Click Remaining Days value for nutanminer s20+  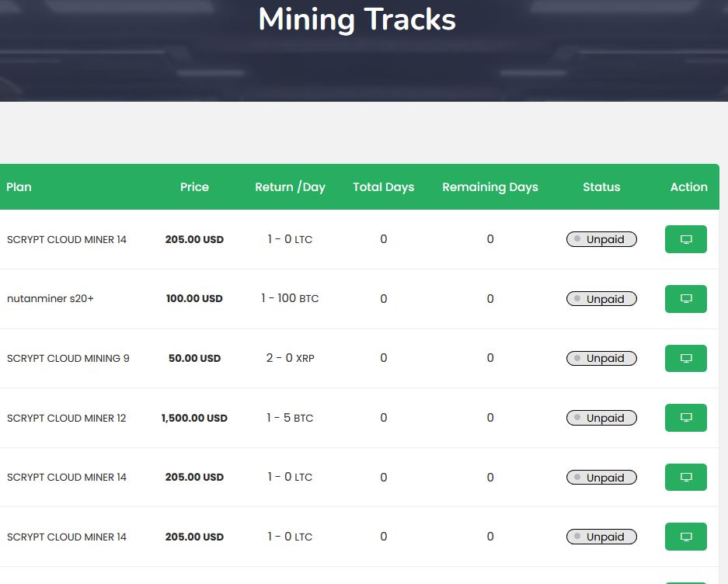coord(490,299)
